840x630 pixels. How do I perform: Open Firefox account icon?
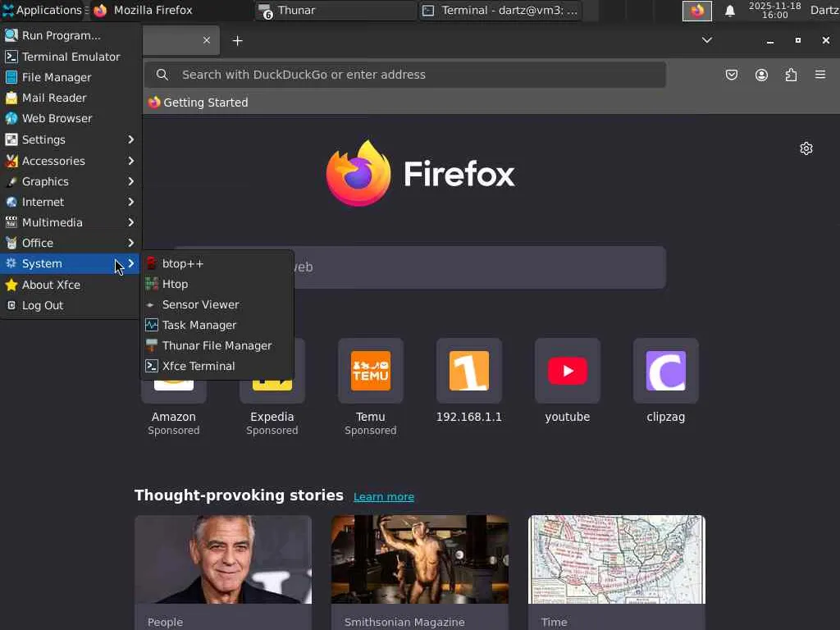click(761, 75)
